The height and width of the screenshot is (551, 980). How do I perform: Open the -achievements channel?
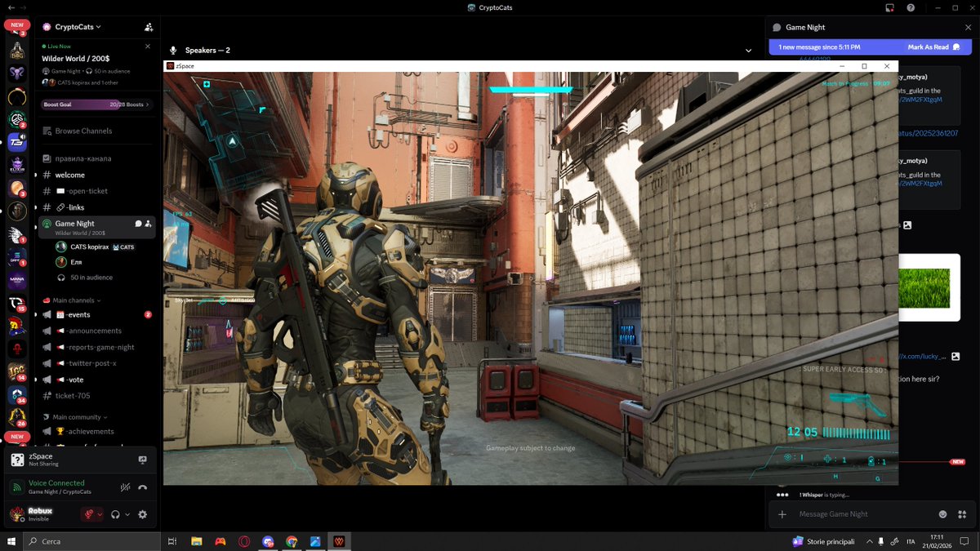tap(96, 431)
